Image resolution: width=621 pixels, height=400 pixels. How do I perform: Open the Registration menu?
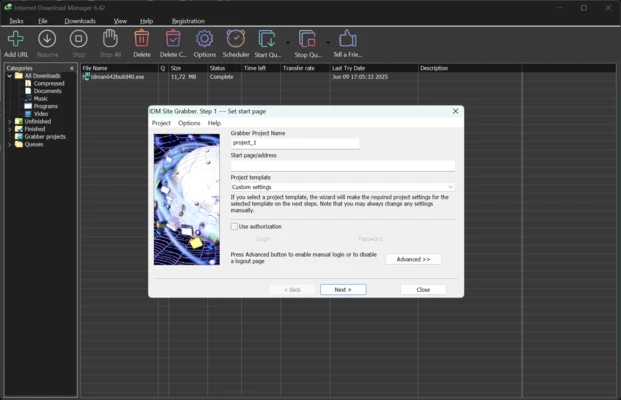[188, 21]
